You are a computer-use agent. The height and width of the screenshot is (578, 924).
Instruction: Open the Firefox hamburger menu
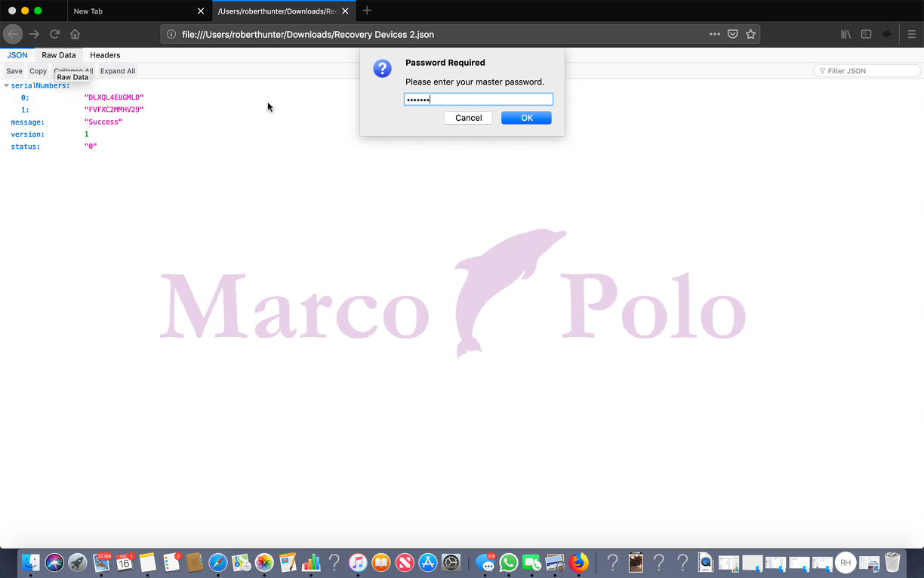tap(911, 34)
